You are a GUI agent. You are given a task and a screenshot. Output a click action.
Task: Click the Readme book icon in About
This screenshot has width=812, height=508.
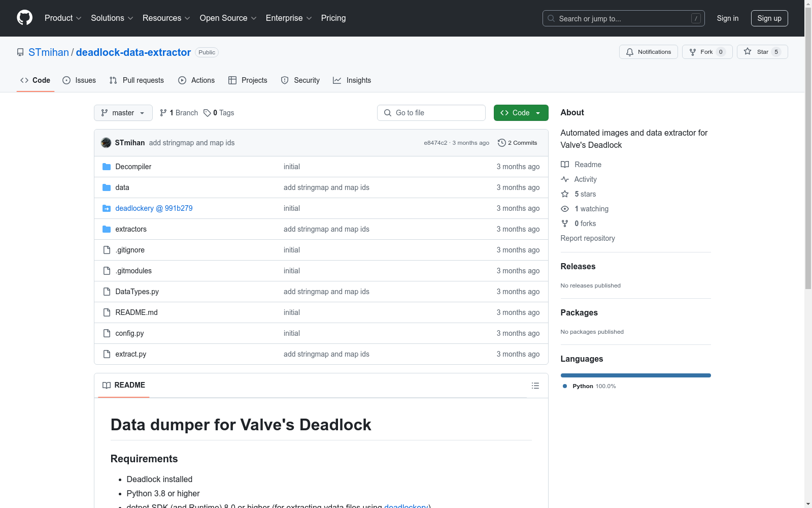click(x=565, y=165)
